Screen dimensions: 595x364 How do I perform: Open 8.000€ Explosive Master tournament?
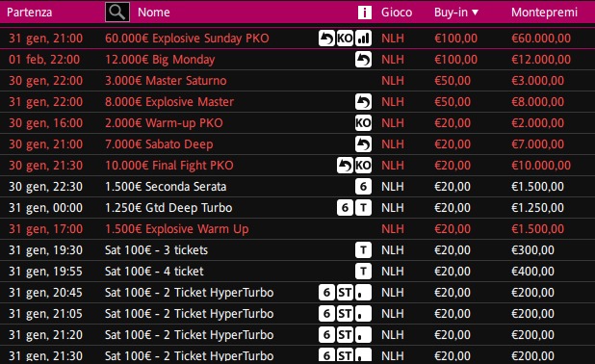[x=169, y=102]
